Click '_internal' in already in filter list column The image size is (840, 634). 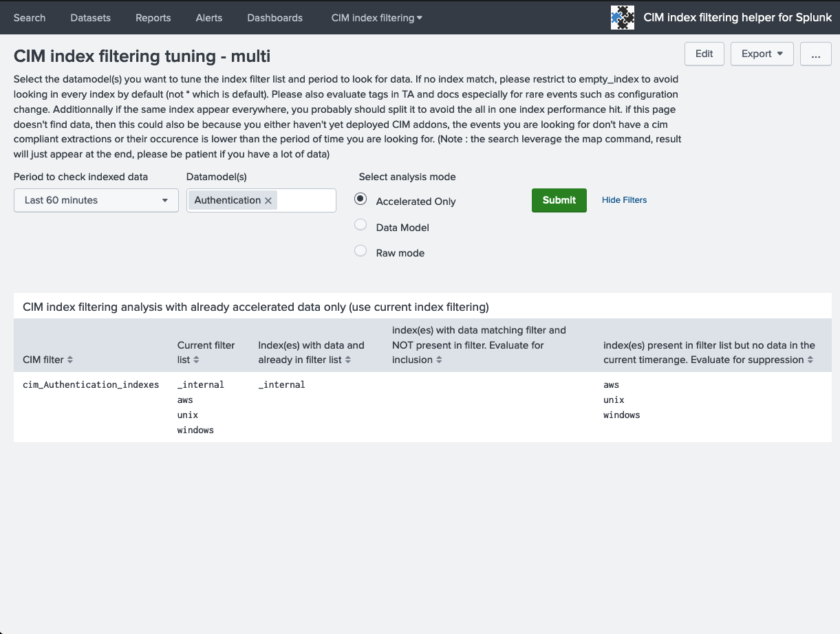click(282, 384)
